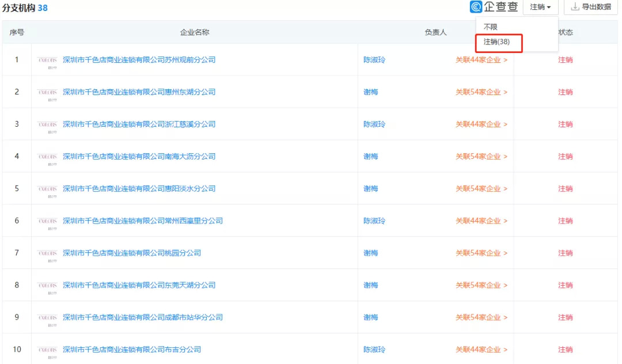Click the 注销 status in row 5

point(566,188)
